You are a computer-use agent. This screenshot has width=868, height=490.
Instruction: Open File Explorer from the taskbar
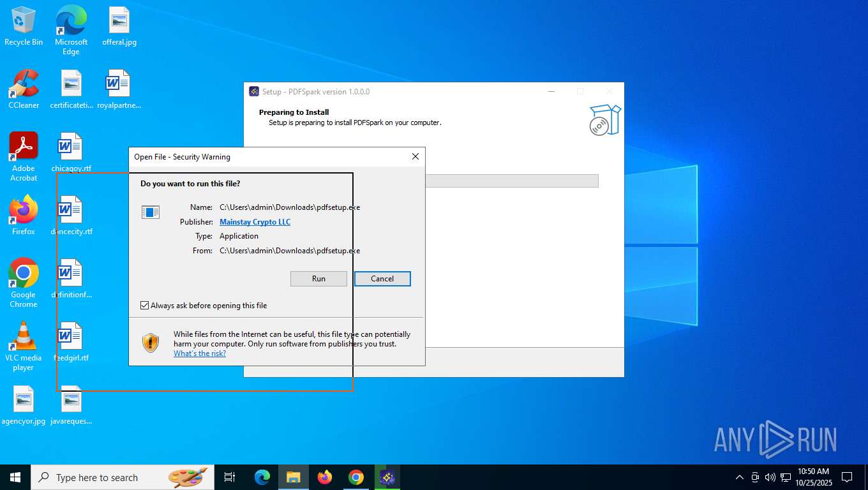click(293, 477)
